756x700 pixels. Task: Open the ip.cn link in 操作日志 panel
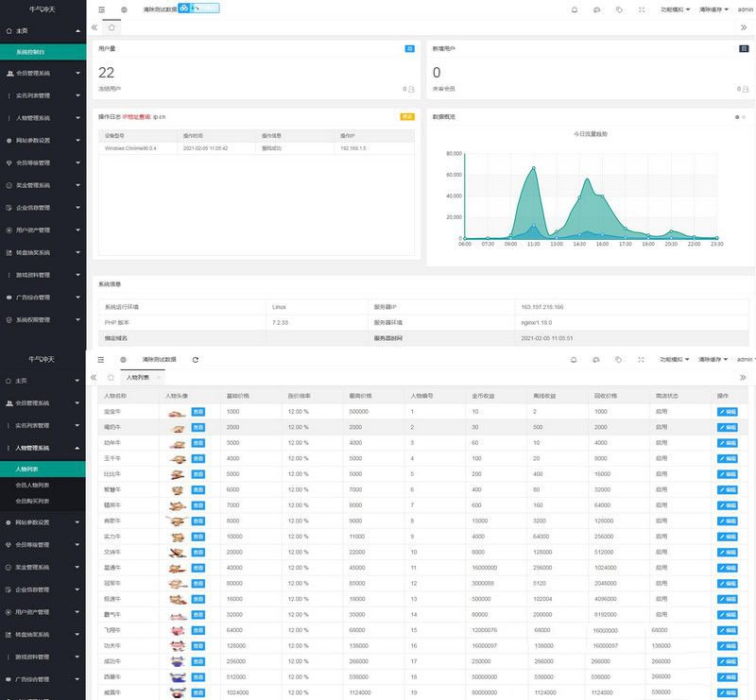coord(160,117)
